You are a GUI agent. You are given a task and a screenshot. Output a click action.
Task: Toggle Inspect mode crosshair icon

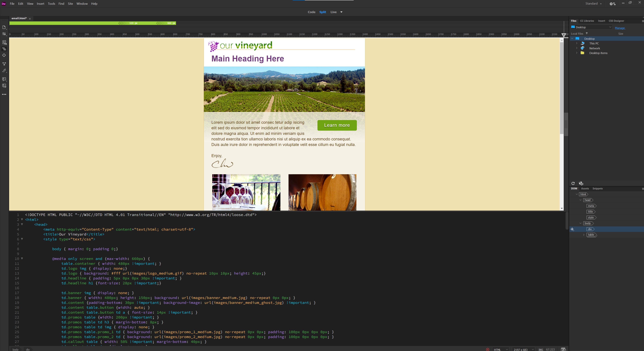click(4, 55)
